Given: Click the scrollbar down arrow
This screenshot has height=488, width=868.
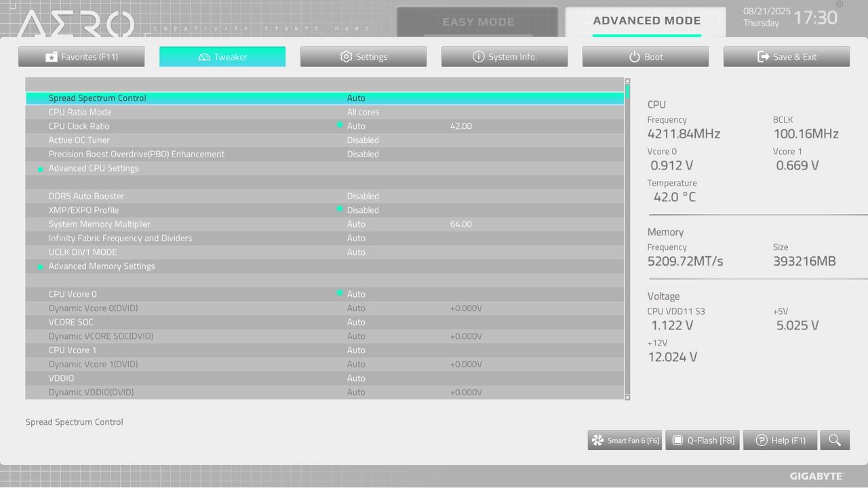Looking at the screenshot, I should 626,396.
